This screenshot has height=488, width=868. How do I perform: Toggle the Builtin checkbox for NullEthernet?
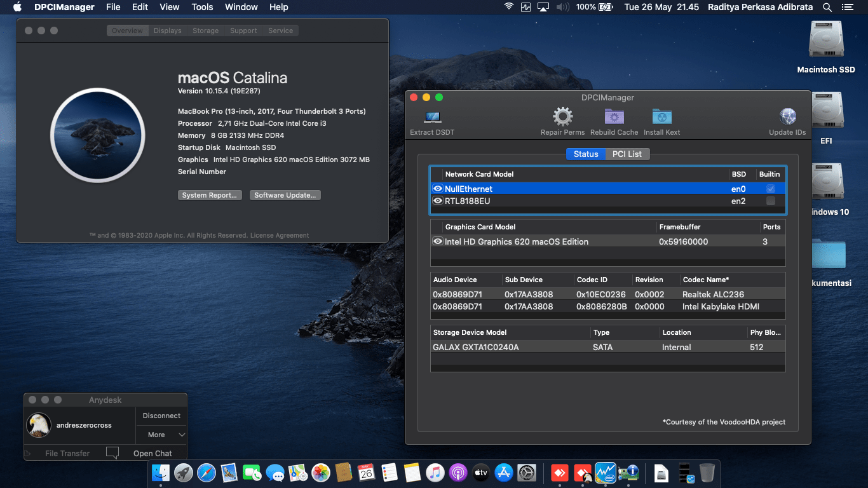(769, 189)
